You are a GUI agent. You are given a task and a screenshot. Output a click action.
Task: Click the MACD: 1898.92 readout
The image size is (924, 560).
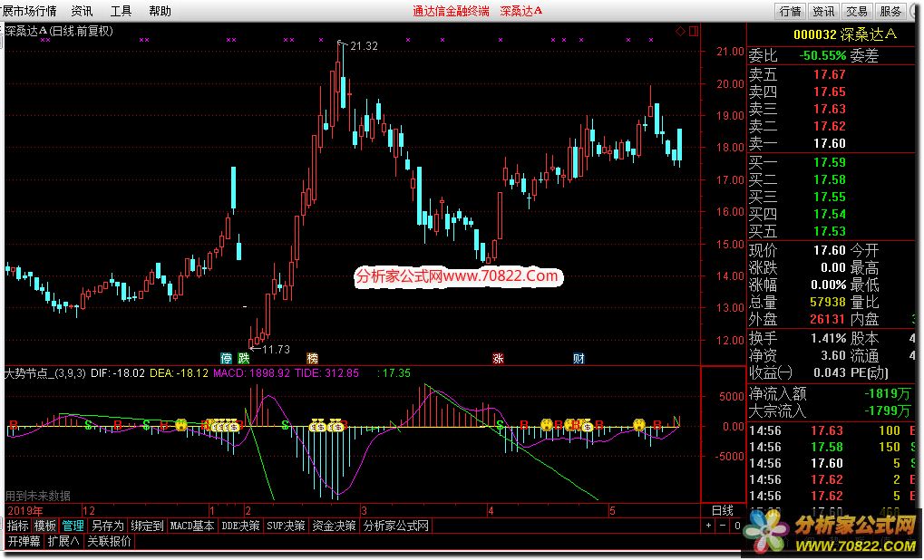tap(251, 373)
